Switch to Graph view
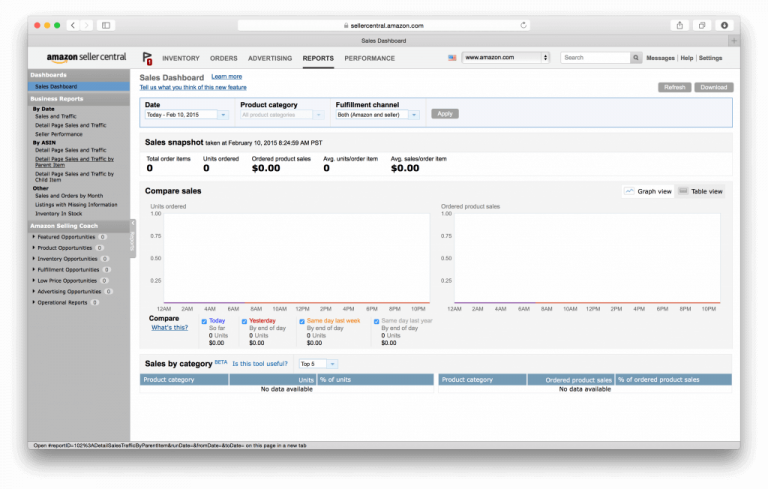 point(648,191)
